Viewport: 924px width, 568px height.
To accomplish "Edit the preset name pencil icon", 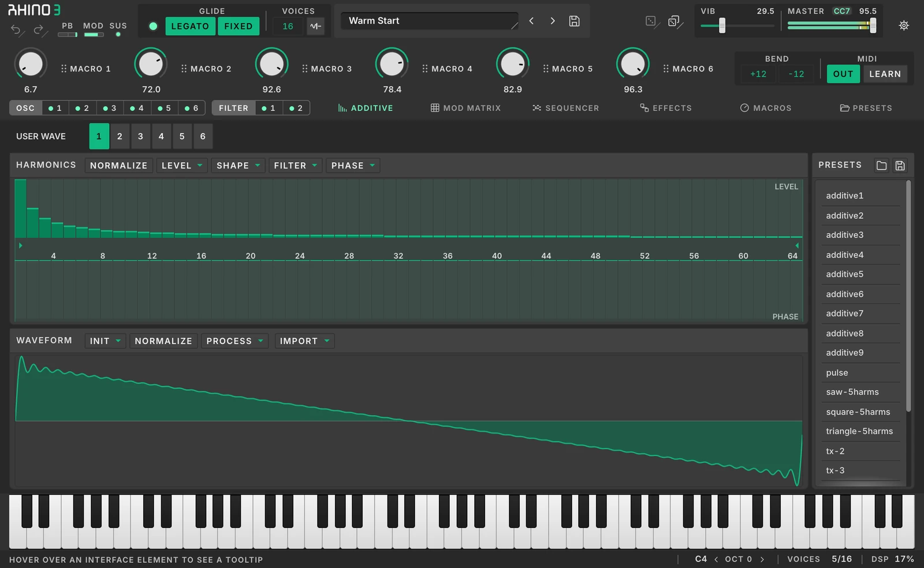I will pyautogui.click(x=515, y=25).
